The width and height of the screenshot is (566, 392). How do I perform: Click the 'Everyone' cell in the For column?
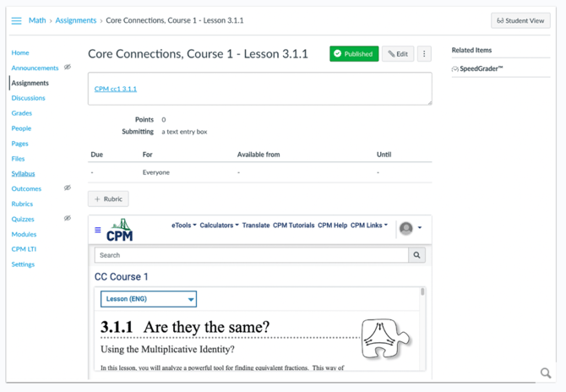[x=156, y=172]
